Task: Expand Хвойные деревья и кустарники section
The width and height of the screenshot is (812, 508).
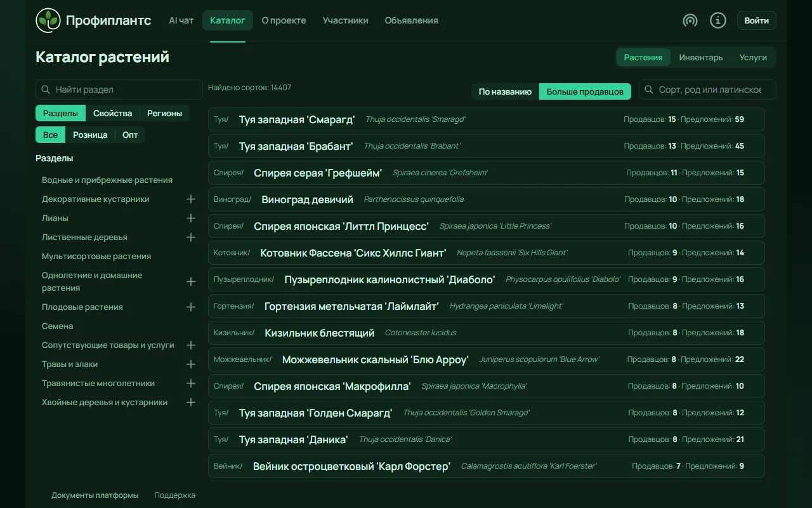Action: (191, 402)
